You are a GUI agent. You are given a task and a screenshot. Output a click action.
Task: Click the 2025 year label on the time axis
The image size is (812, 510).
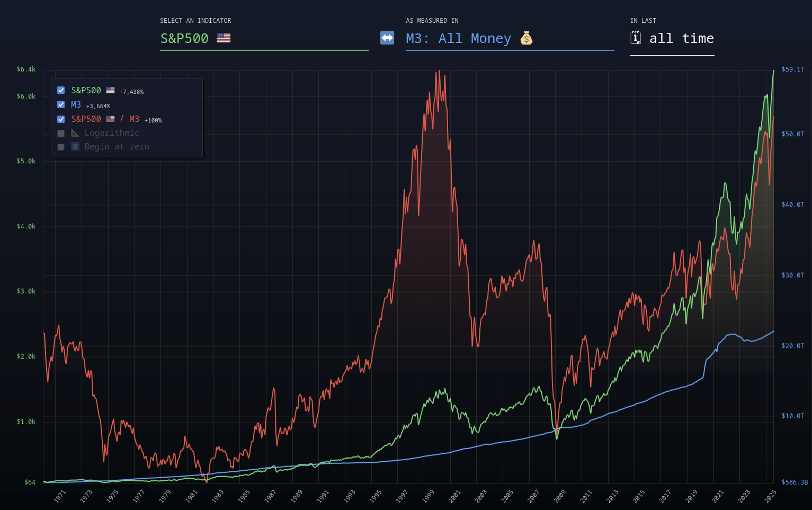pos(771,496)
